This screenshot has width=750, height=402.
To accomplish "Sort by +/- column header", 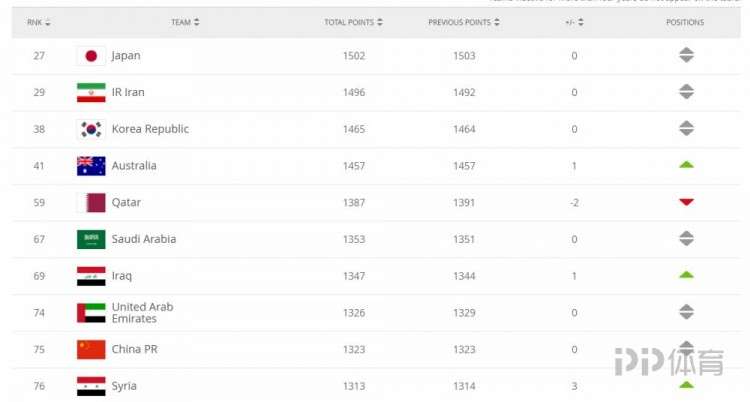I will point(574,22).
